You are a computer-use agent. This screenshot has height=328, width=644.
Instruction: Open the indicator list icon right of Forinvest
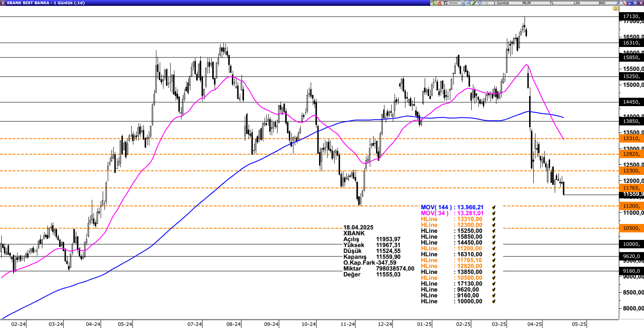pyautogui.click(x=462, y=3)
